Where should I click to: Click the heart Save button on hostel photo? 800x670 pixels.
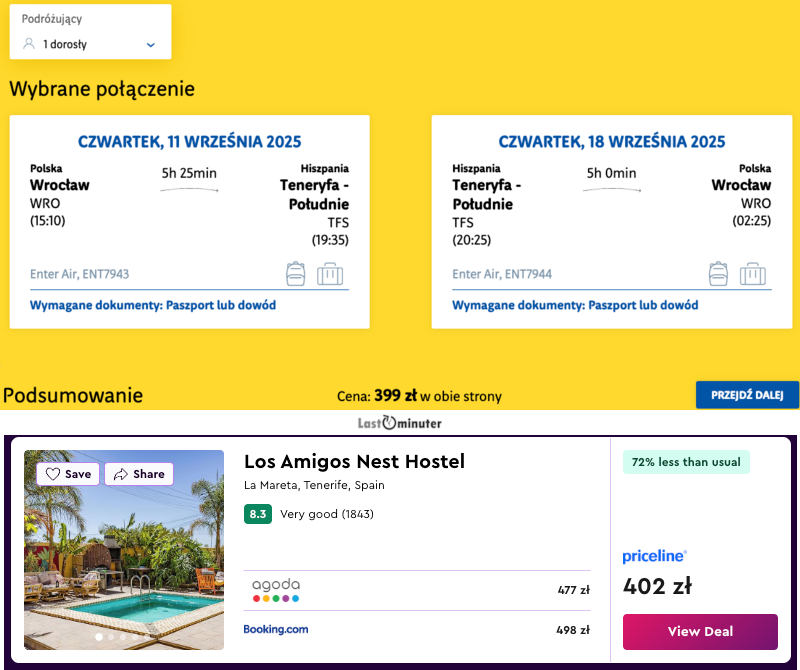tap(68, 474)
